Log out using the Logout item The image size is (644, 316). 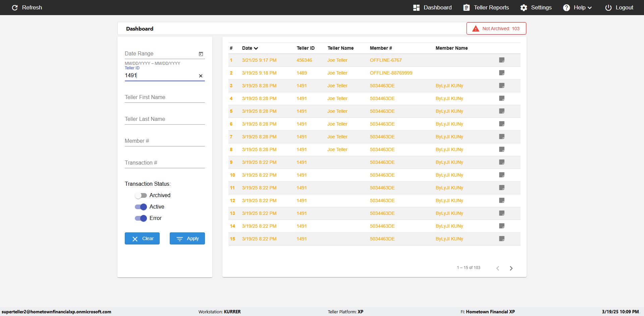pos(619,7)
